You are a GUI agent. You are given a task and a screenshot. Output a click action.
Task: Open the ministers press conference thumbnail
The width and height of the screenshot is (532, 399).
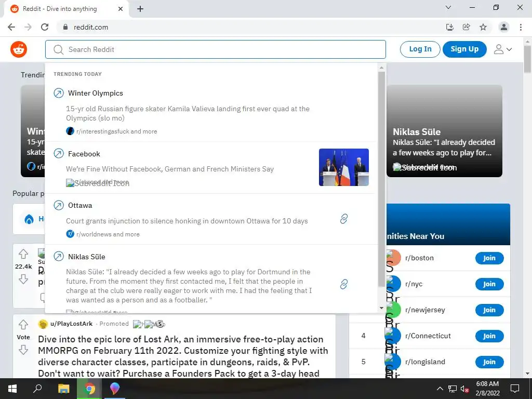pos(344,167)
